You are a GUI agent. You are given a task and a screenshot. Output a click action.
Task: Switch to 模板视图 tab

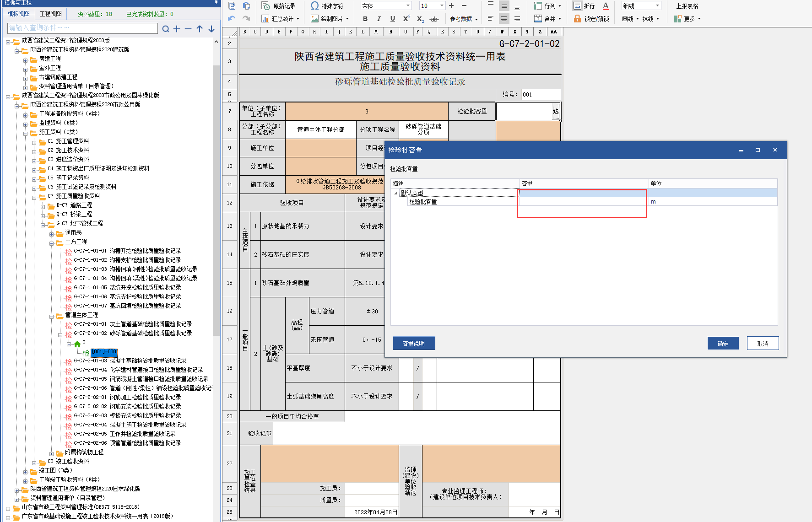[18, 14]
